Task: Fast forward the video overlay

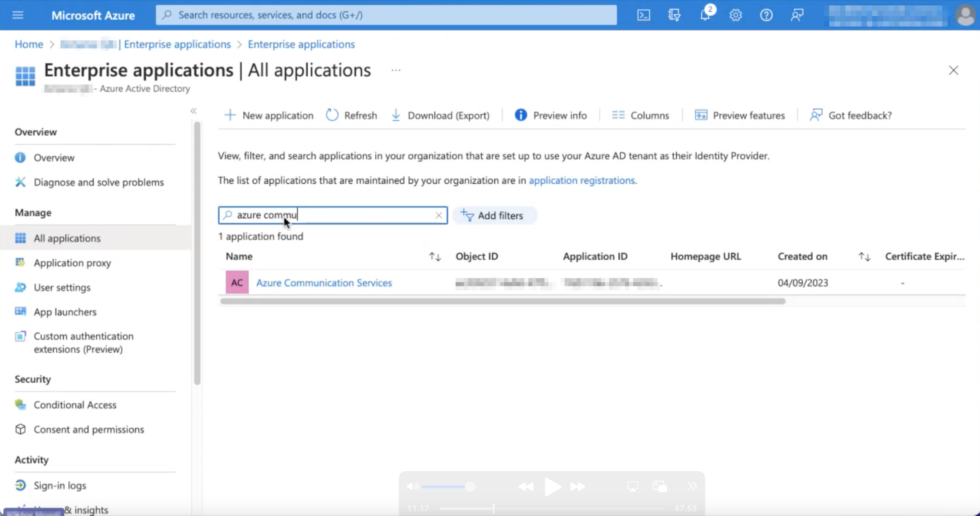Action: (x=578, y=487)
